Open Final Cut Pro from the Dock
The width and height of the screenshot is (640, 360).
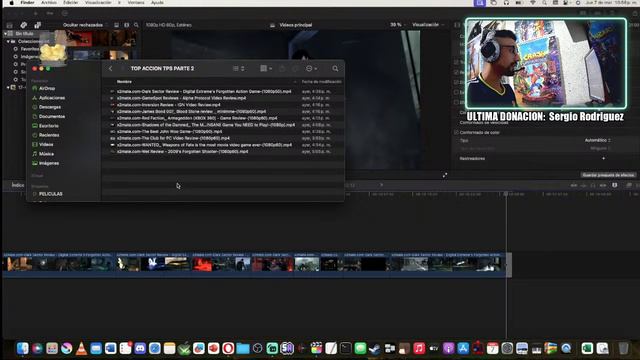[x=316, y=349]
